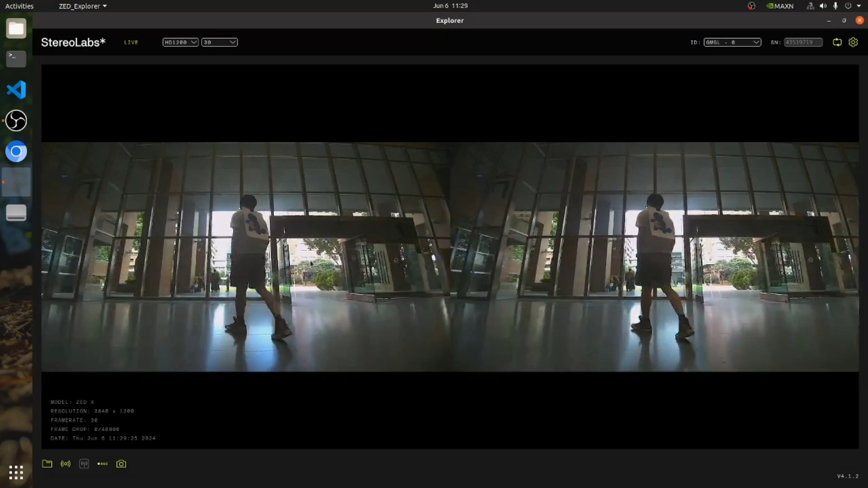Screen dimensions: 868x488
Task: Start recording with the REC button
Action: pos(103,464)
